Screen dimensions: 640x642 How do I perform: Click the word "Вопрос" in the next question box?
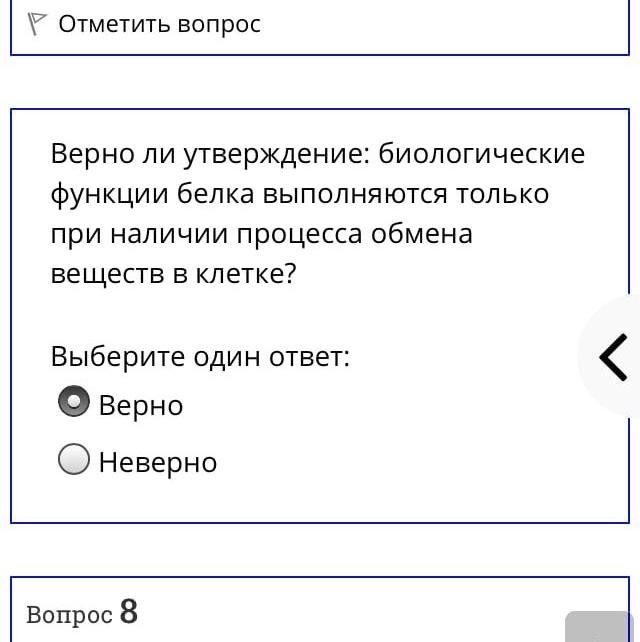tap(70, 614)
